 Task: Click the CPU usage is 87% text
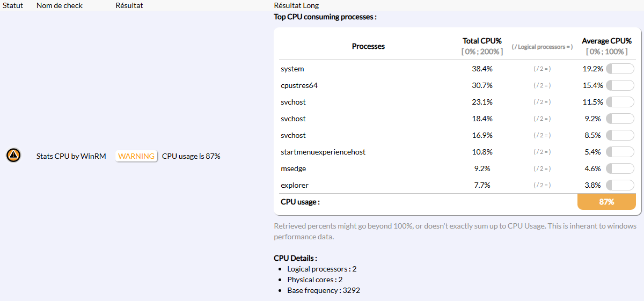191,156
